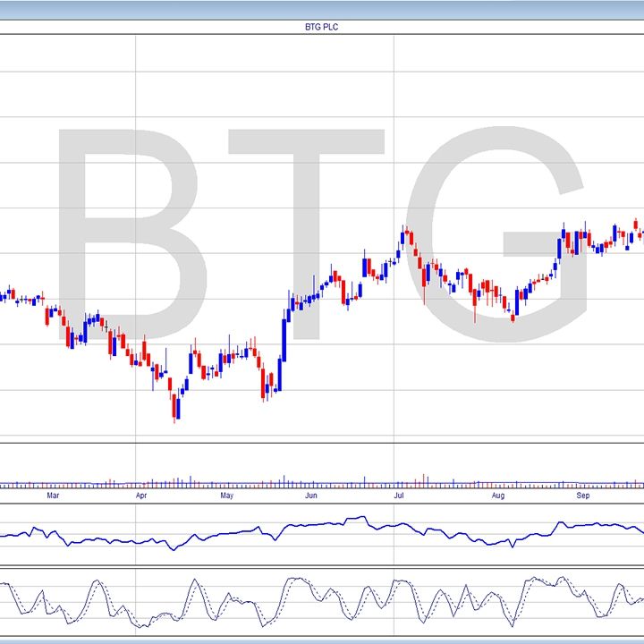Select the Jul label on the date axis

point(400,495)
